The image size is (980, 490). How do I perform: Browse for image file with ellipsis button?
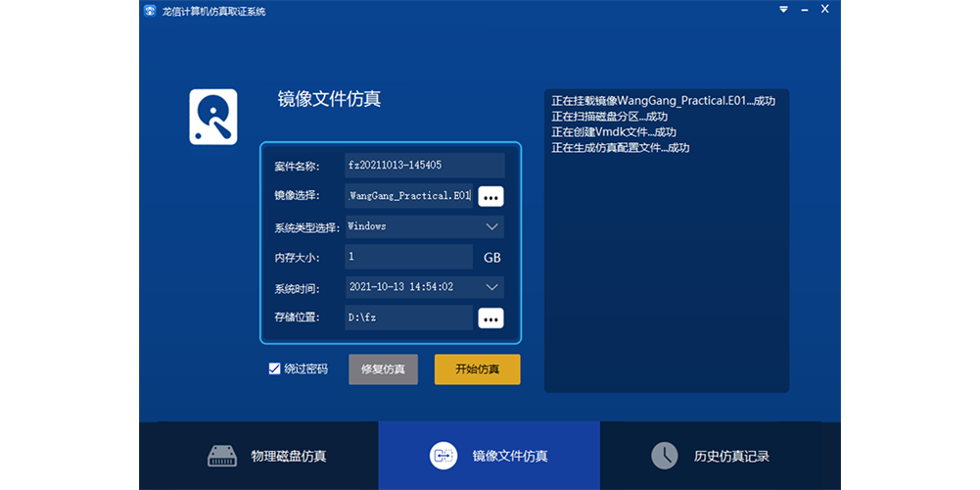click(490, 196)
